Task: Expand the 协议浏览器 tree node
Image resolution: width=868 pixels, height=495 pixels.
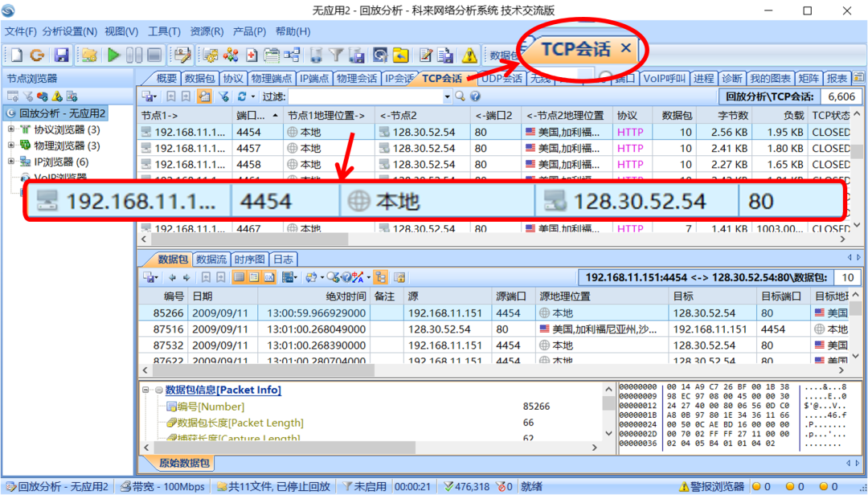Action: (x=10, y=129)
